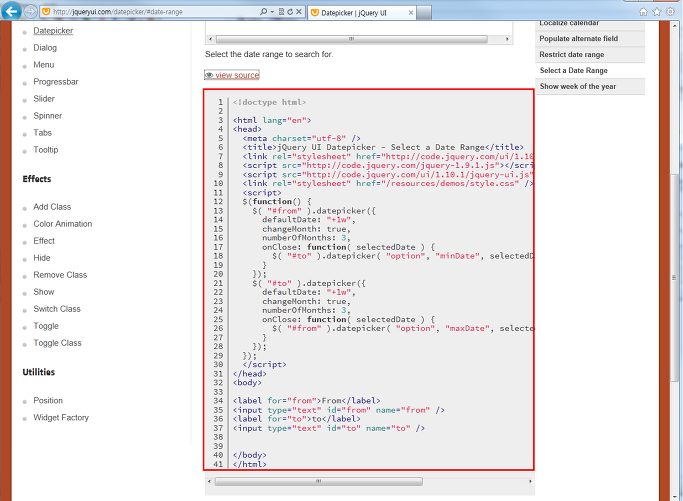Open the Tabs widget link
This screenshot has height=501, width=683.
[42, 133]
